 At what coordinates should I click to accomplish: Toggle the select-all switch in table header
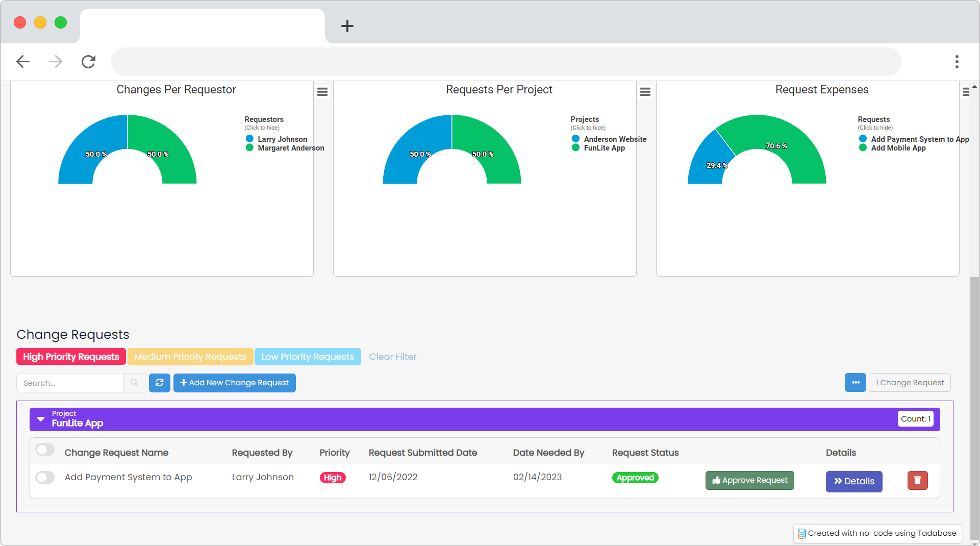(45, 450)
